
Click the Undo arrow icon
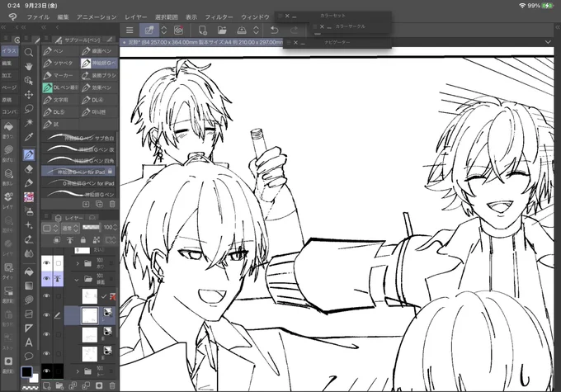point(275,31)
